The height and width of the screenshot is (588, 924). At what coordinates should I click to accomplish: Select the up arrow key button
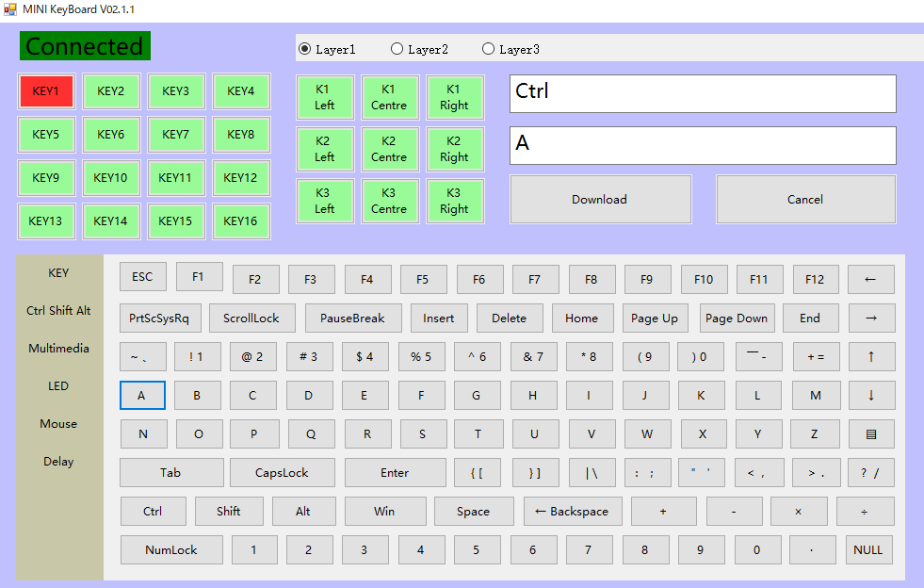[x=870, y=356]
